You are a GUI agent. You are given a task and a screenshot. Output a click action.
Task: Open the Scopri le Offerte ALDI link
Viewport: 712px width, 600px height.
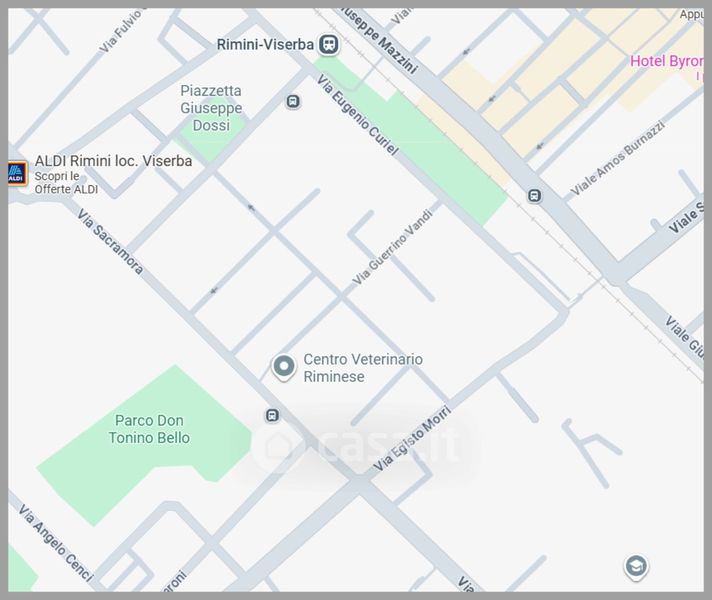point(66,182)
